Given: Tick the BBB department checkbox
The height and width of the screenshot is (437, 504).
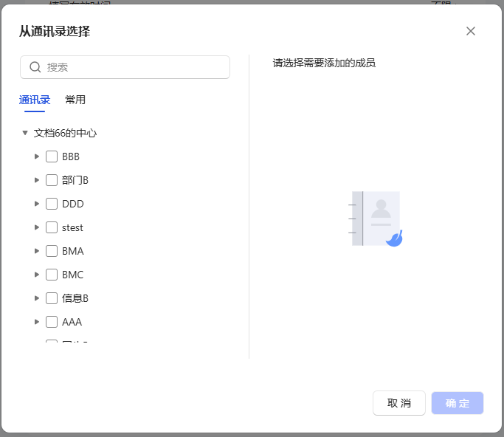Looking at the screenshot, I should (52, 156).
